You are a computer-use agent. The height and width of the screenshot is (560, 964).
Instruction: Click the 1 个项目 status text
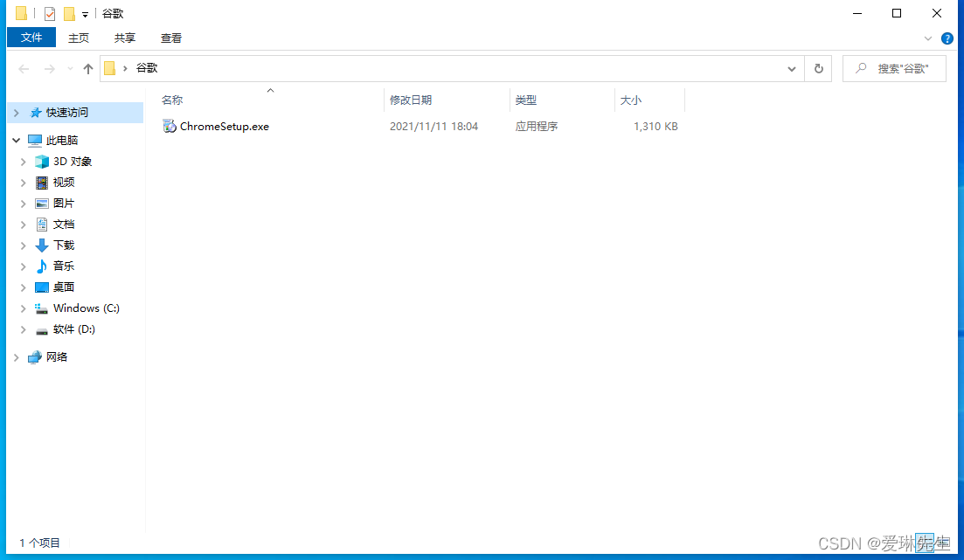coord(39,543)
